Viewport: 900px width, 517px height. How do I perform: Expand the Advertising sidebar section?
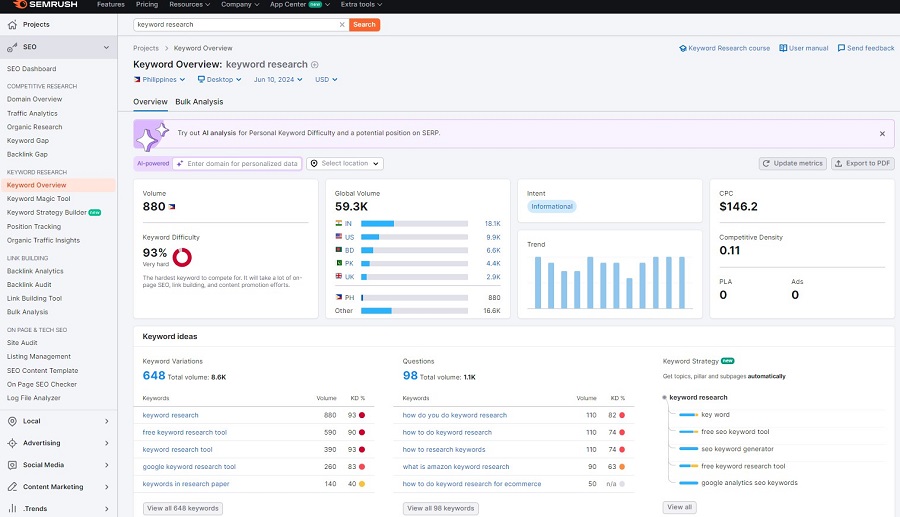coord(107,443)
